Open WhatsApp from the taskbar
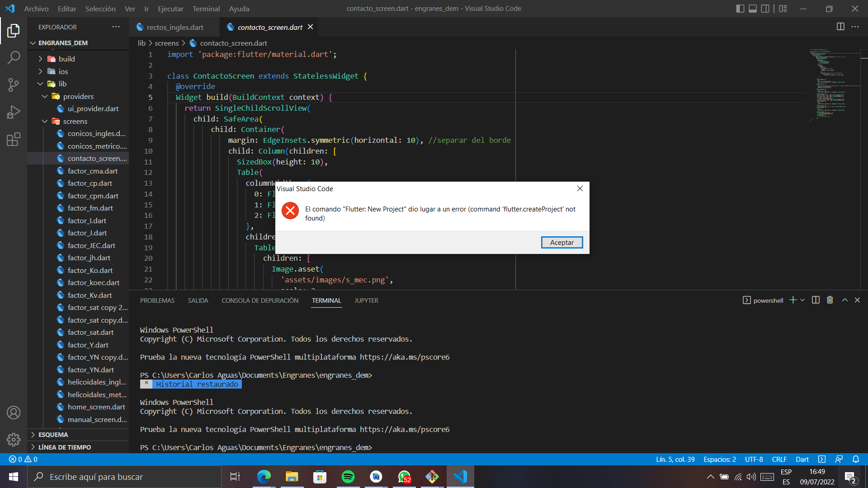The width and height of the screenshot is (868, 488). pos(404,477)
